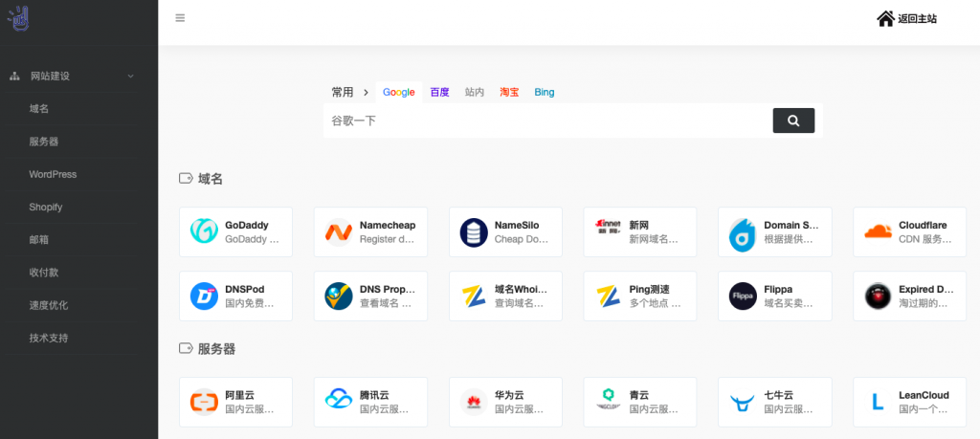This screenshot has height=439, width=980.
Task: Toggle the hamburger menu icon
Action: pyautogui.click(x=180, y=18)
